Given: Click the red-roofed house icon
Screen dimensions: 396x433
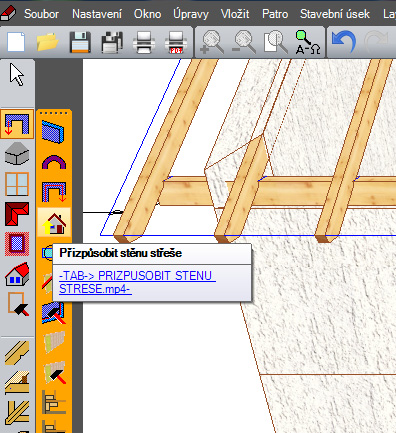Looking at the screenshot, I should 17,274.
